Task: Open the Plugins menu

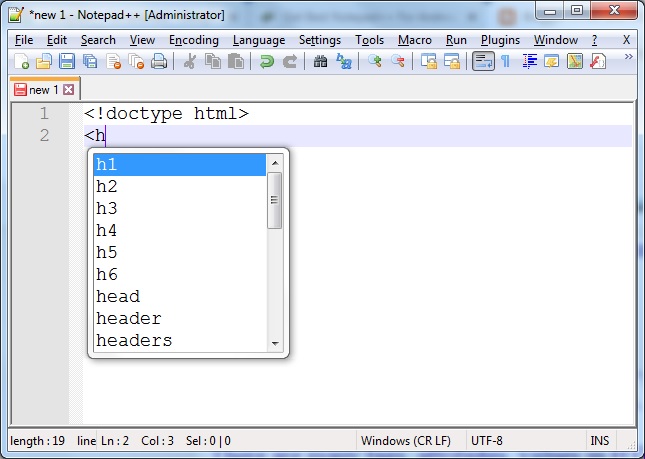Action: pos(500,40)
